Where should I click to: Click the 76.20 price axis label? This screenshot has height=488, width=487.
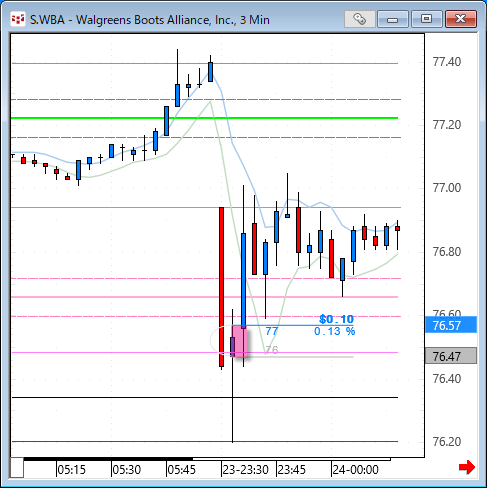tap(447, 442)
